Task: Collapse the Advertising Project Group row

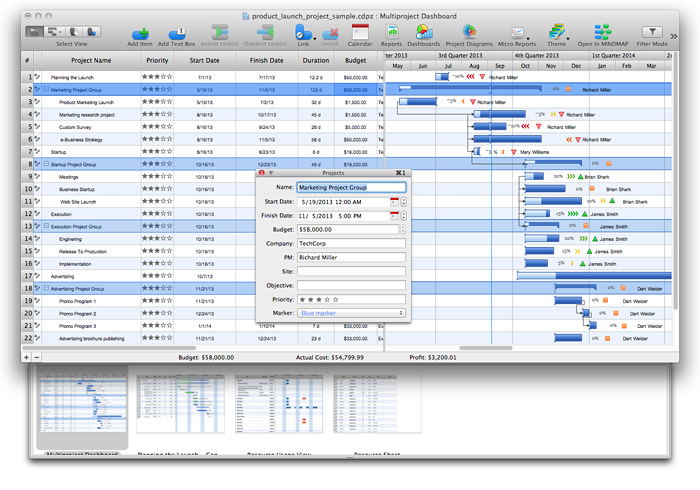Action: (x=46, y=288)
